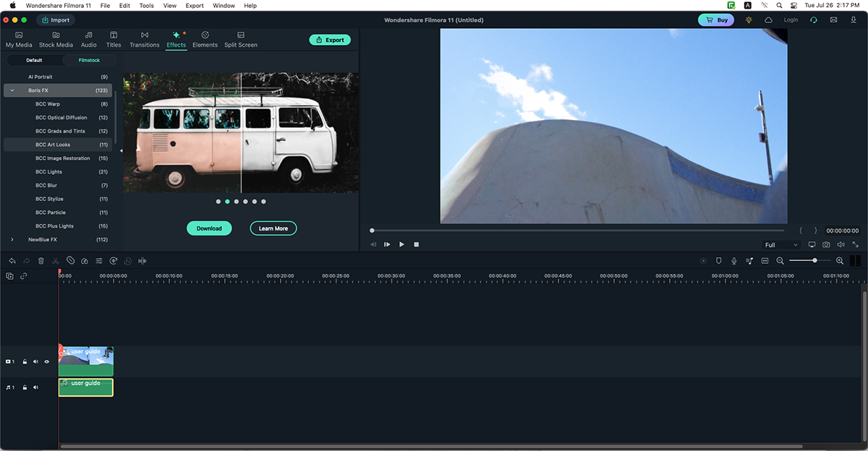Click the Import button in title bar
This screenshot has height=451, width=868.
coord(56,20)
